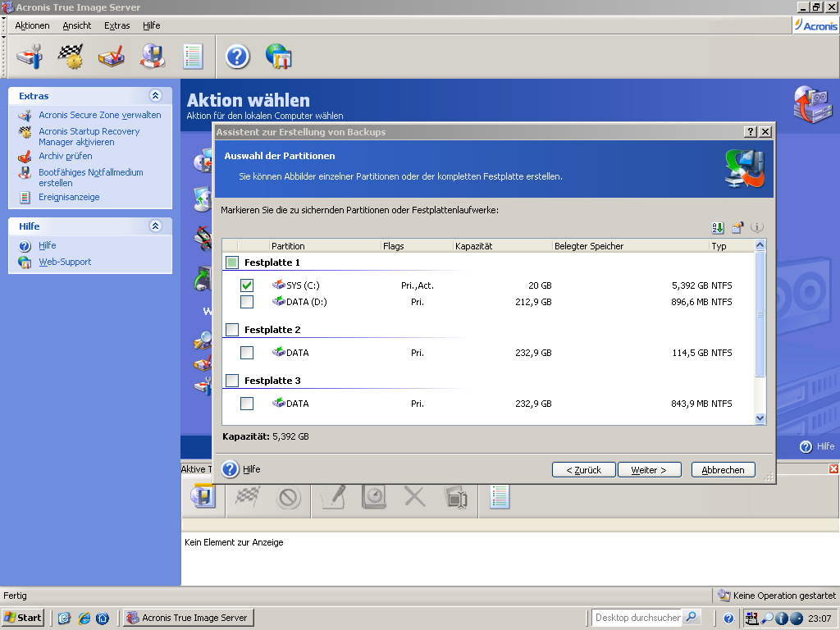Click the Abbrechen button
This screenshot has height=630, width=840.
724,470
